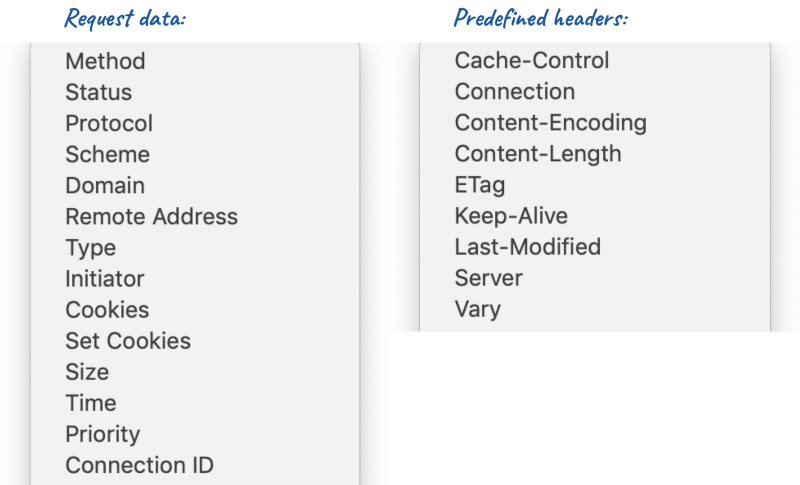Select Content-Encoding from predefined headers
Viewport: 800px width, 485px height.
595,123
